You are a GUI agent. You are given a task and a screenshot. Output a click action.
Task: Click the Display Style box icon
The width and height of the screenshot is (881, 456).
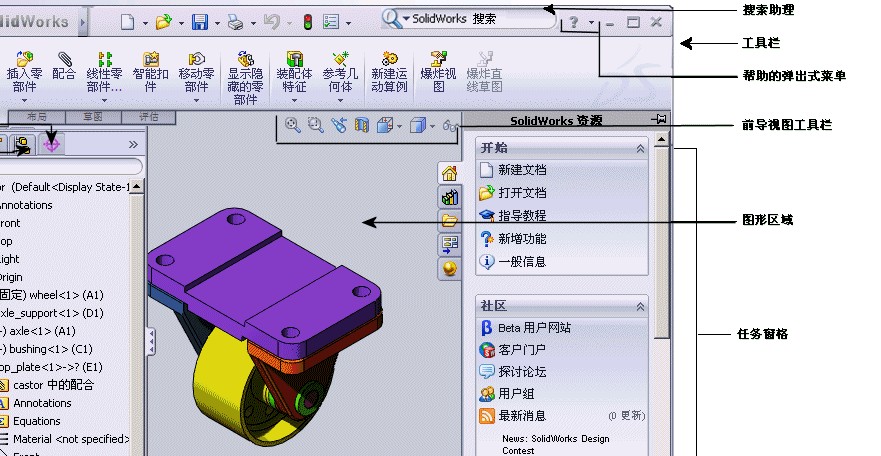point(418,125)
